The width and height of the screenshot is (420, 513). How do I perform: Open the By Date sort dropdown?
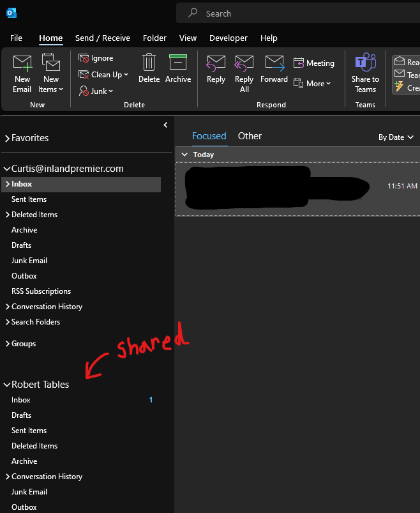pyautogui.click(x=396, y=137)
